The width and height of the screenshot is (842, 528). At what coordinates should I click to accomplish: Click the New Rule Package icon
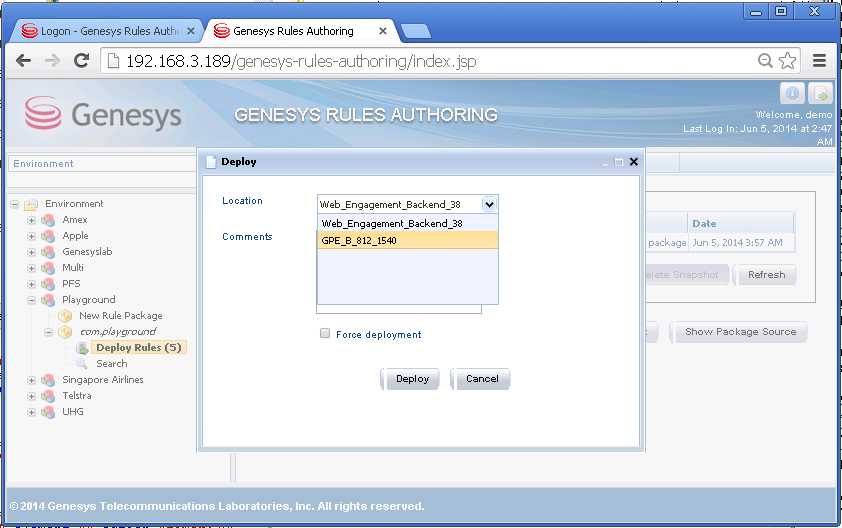pyautogui.click(x=65, y=316)
